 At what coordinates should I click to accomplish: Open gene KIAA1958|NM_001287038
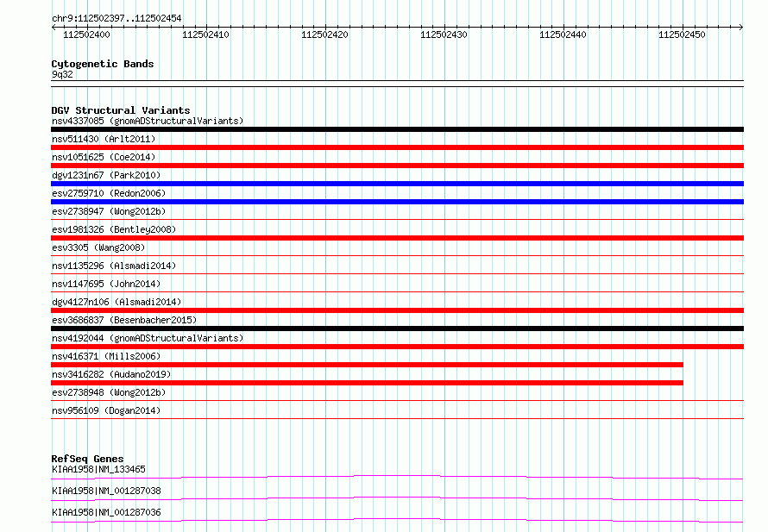[106, 491]
